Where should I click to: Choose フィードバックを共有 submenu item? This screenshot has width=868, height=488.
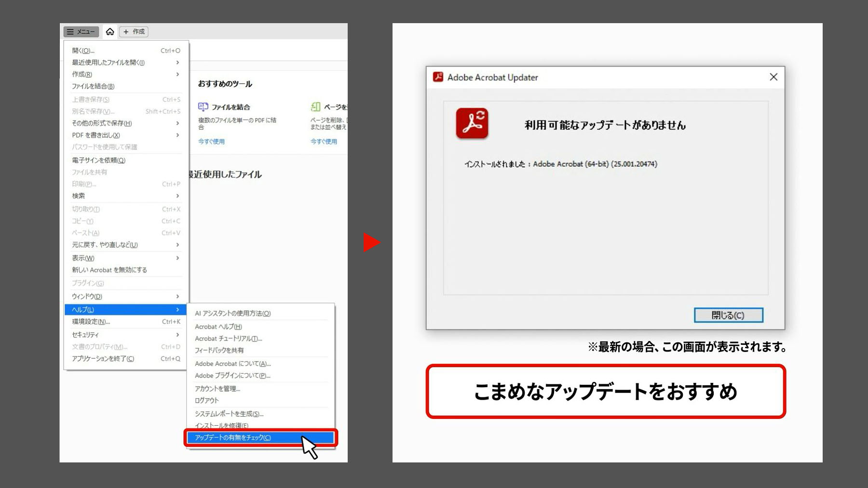(x=260, y=351)
